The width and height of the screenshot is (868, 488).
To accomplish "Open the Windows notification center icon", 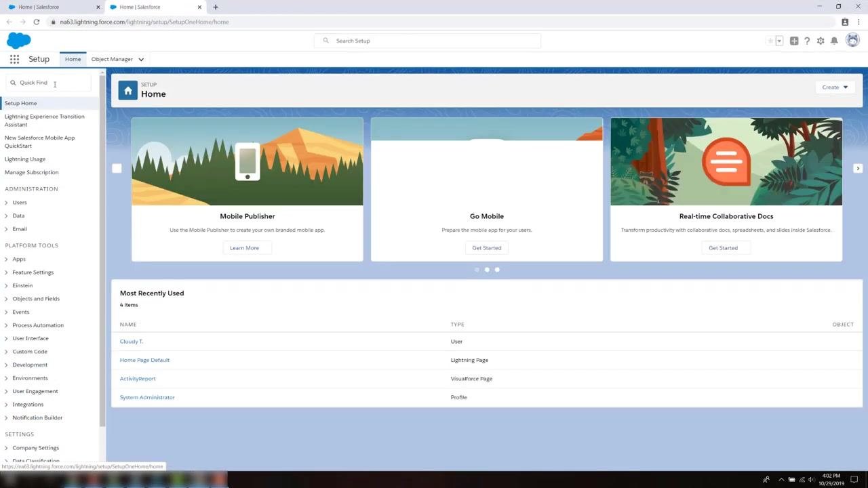I will point(854,480).
